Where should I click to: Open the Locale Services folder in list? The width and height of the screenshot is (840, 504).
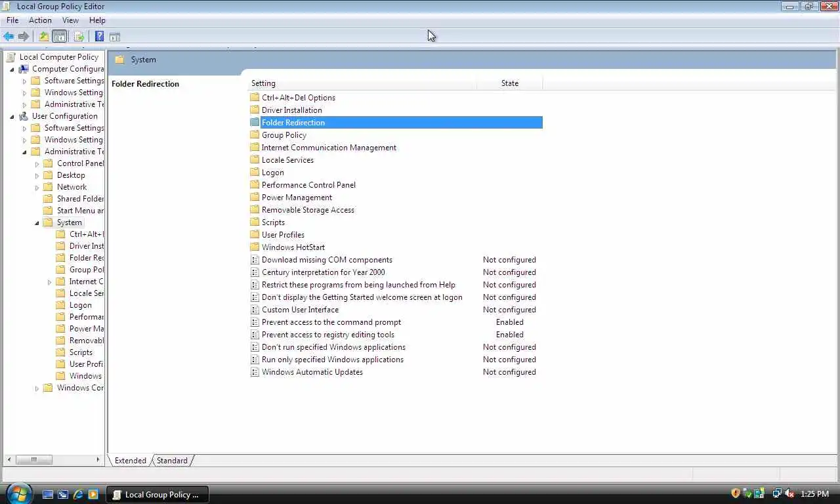(287, 160)
